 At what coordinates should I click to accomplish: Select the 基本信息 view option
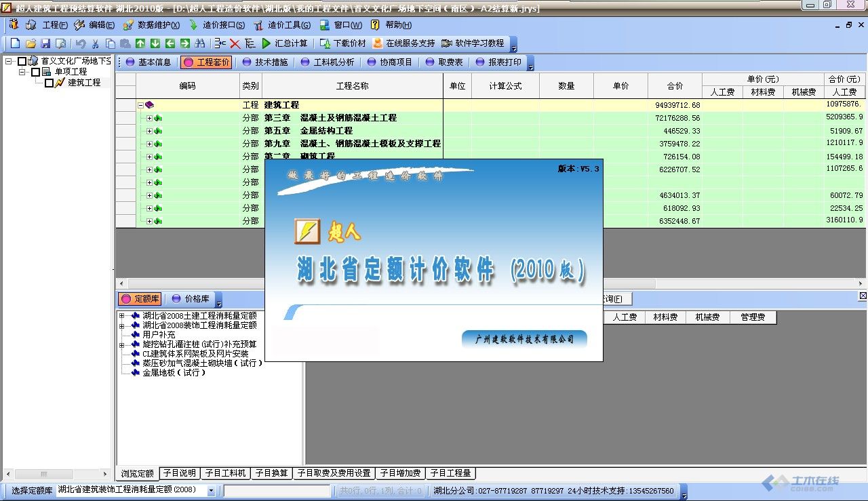(x=148, y=62)
